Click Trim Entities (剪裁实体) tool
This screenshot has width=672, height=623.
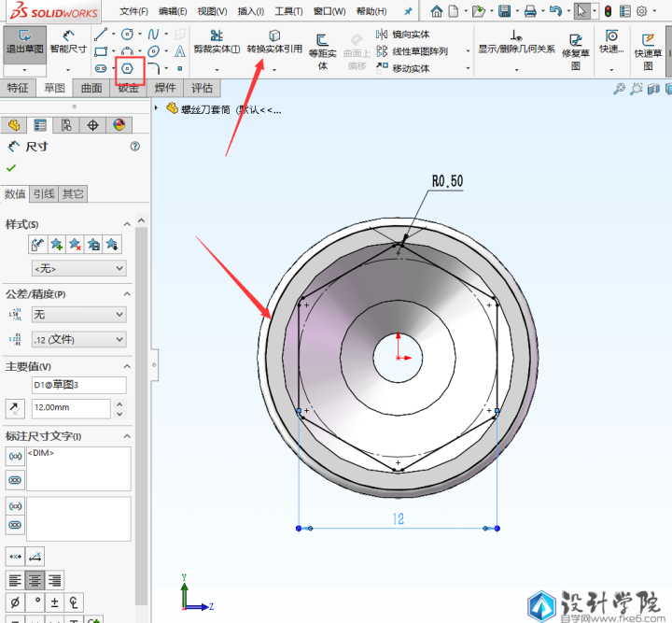(x=217, y=41)
